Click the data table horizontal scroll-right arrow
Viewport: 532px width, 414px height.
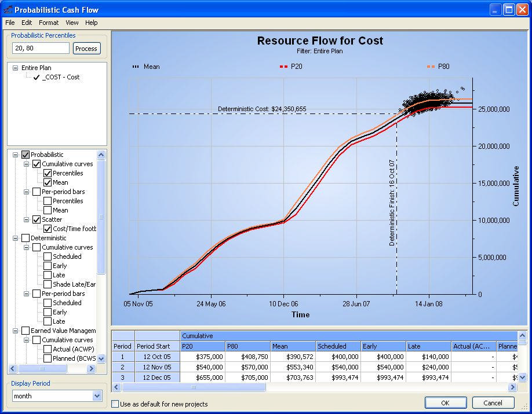click(x=513, y=387)
